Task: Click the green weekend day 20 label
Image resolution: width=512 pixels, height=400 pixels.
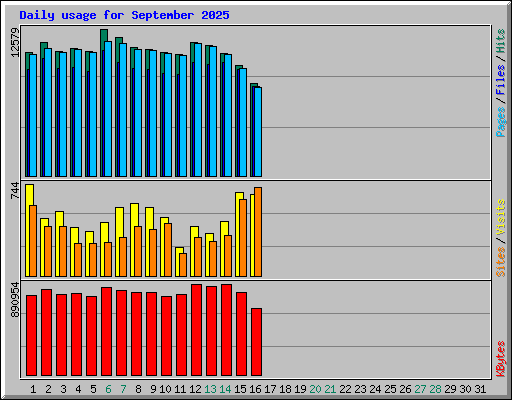Action: coord(315,389)
